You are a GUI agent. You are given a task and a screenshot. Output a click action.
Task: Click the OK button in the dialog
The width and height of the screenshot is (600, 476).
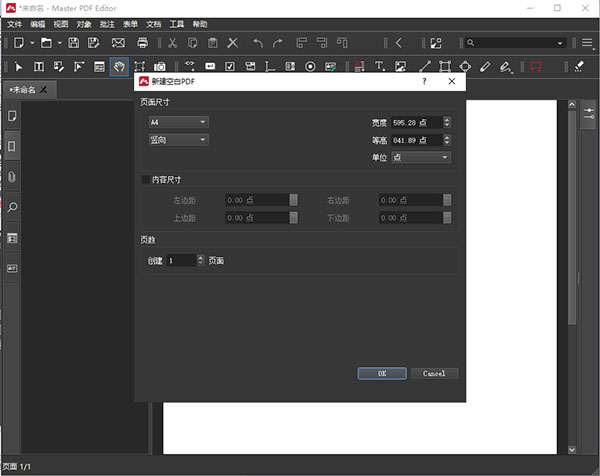coord(382,373)
